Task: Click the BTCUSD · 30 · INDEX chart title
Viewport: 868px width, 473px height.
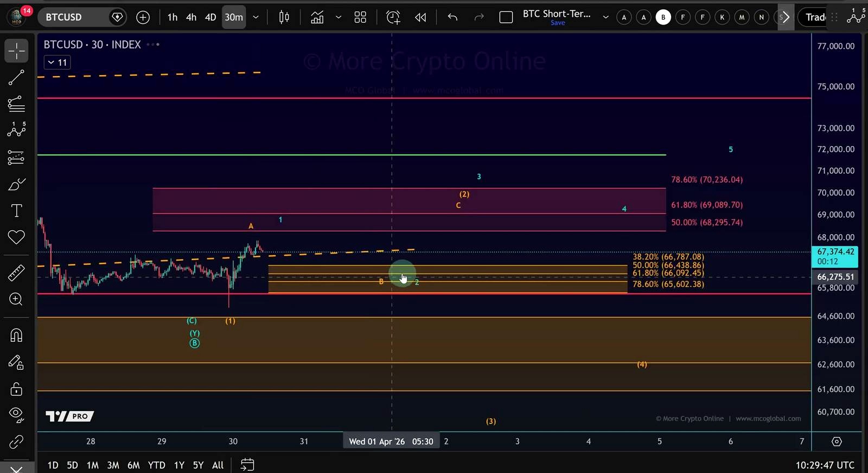Action: (x=92, y=45)
